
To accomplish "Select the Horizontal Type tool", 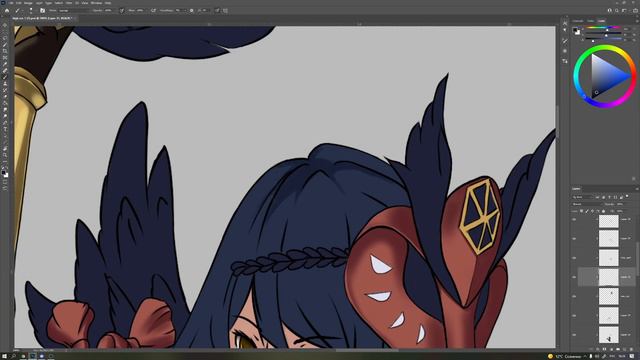I will point(5,129).
